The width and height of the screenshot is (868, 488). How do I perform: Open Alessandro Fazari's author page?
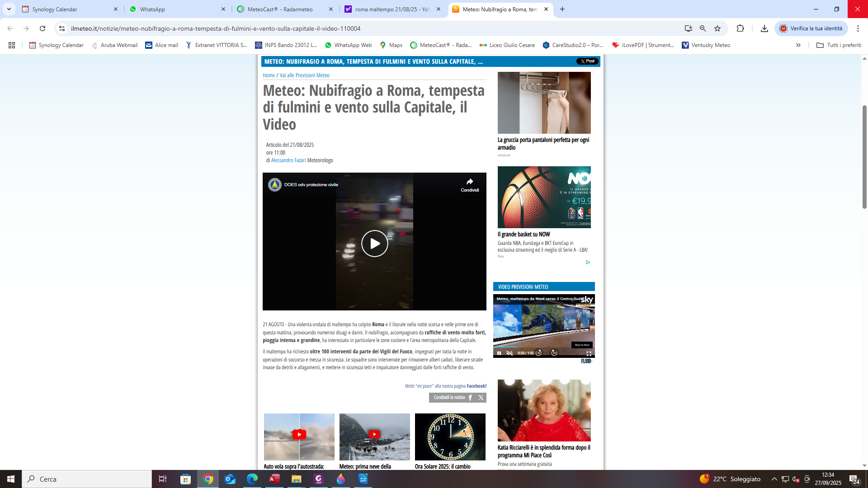(289, 160)
